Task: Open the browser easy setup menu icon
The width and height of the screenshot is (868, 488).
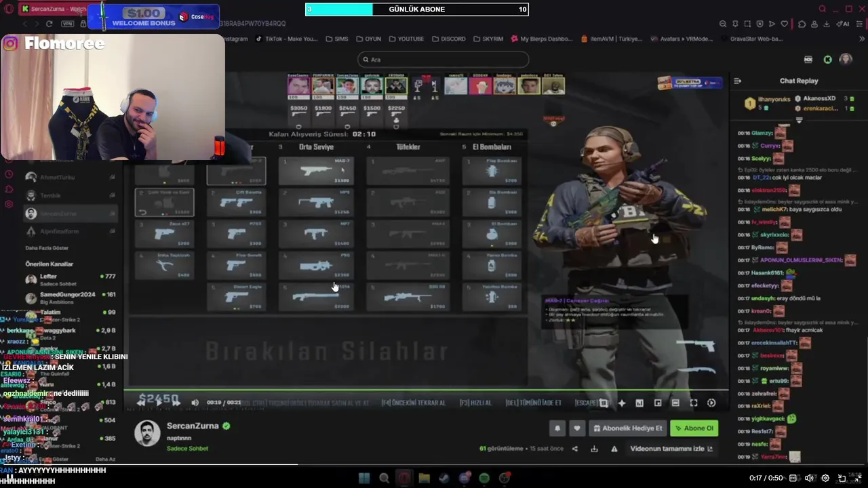Action: [858, 24]
